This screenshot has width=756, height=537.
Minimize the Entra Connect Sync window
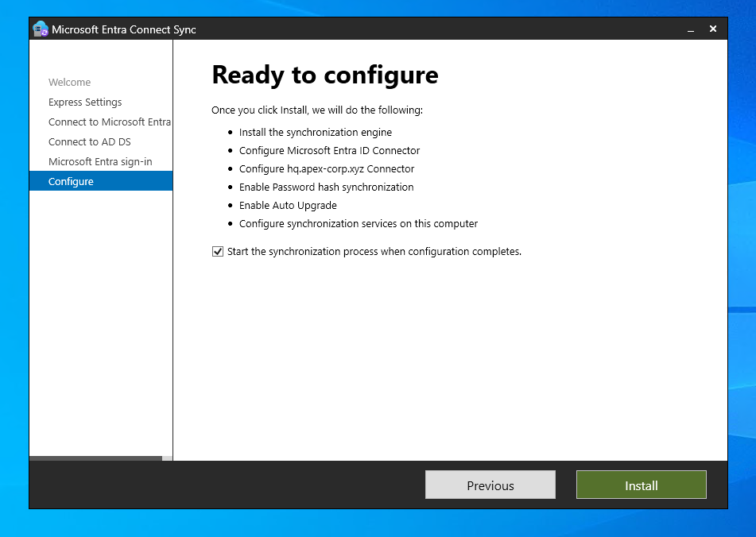[x=691, y=29]
